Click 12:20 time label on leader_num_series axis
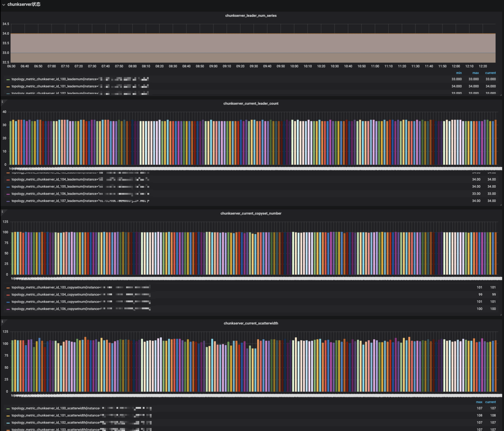 tap(483, 66)
